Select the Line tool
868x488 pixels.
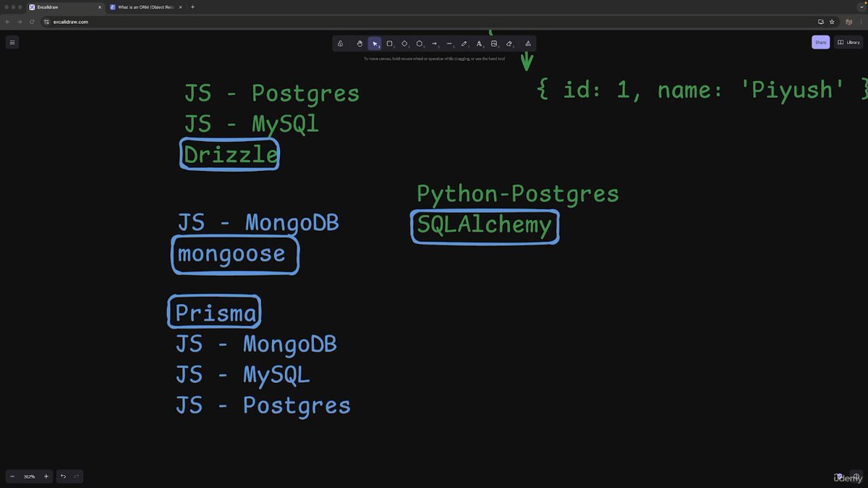coord(449,43)
